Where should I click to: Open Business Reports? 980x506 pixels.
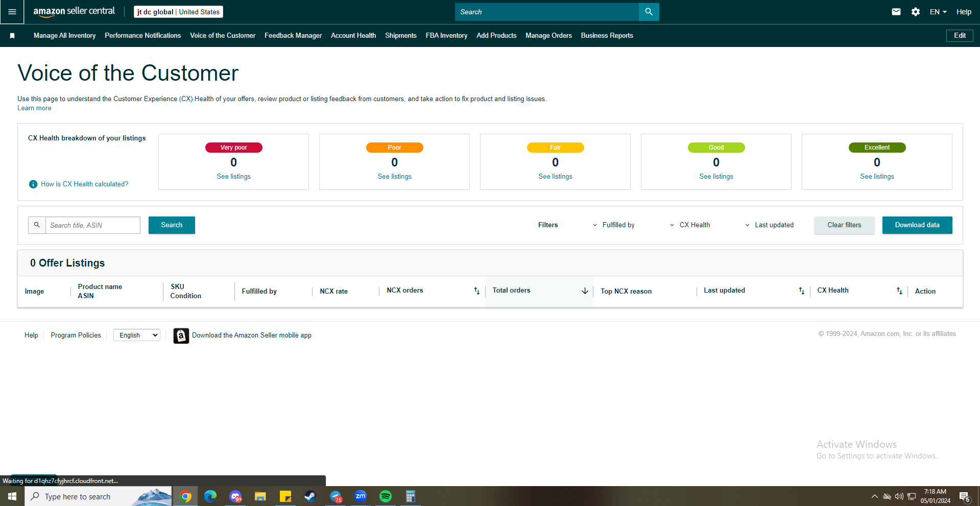[x=607, y=36]
